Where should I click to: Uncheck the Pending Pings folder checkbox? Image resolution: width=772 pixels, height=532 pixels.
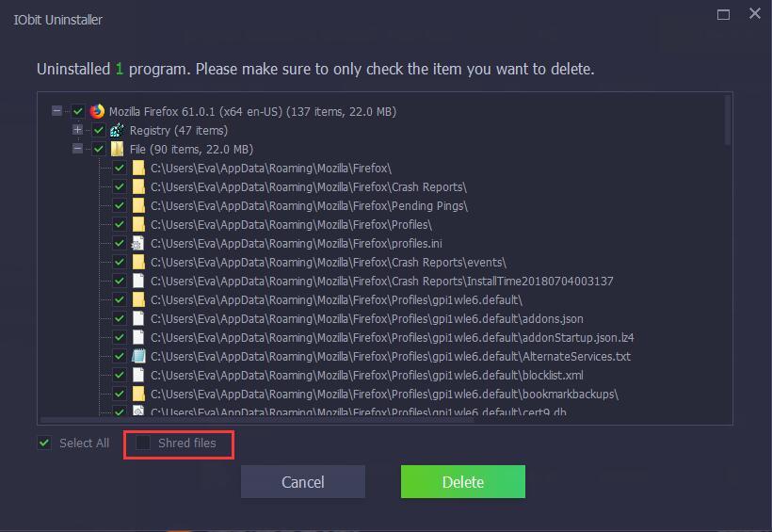click(120, 205)
